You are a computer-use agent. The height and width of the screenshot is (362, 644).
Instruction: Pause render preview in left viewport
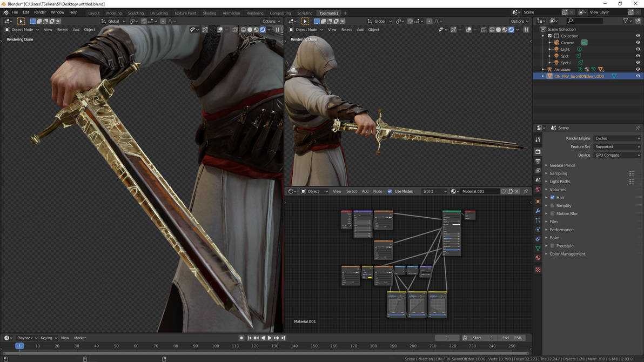(278, 30)
